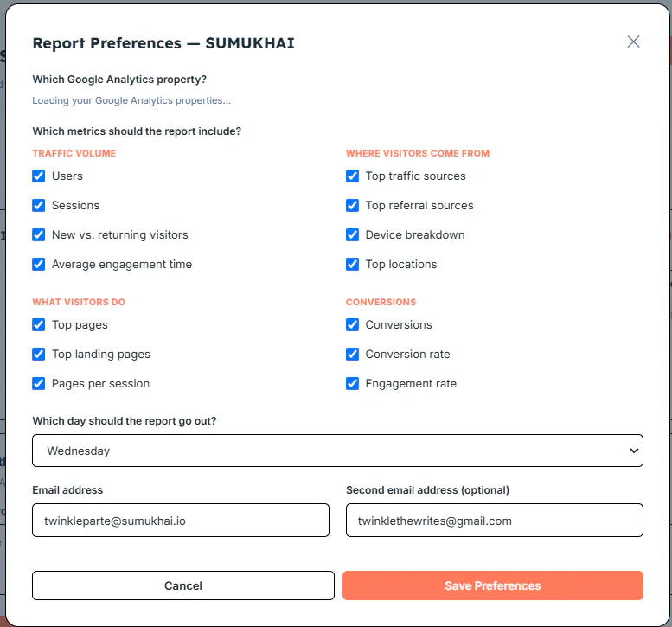672x627 pixels.
Task: Toggle Top landing pages checkbox
Action: (39, 354)
